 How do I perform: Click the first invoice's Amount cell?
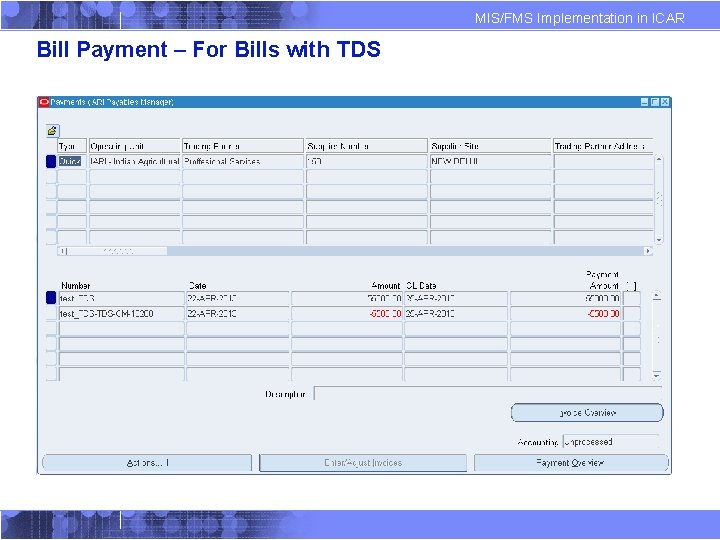pyautogui.click(x=347, y=298)
